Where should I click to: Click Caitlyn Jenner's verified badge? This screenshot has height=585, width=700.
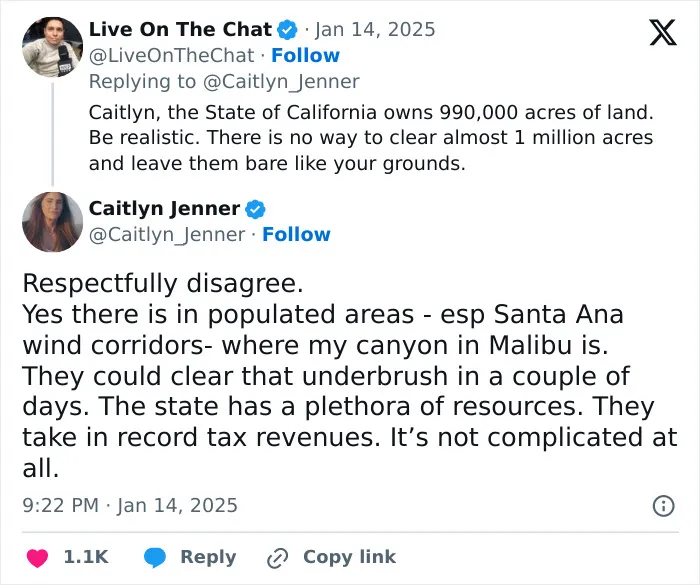[255, 209]
